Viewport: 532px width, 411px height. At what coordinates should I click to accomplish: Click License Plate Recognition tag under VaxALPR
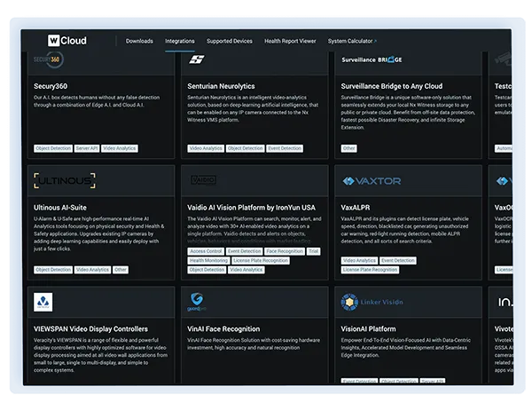370,269
